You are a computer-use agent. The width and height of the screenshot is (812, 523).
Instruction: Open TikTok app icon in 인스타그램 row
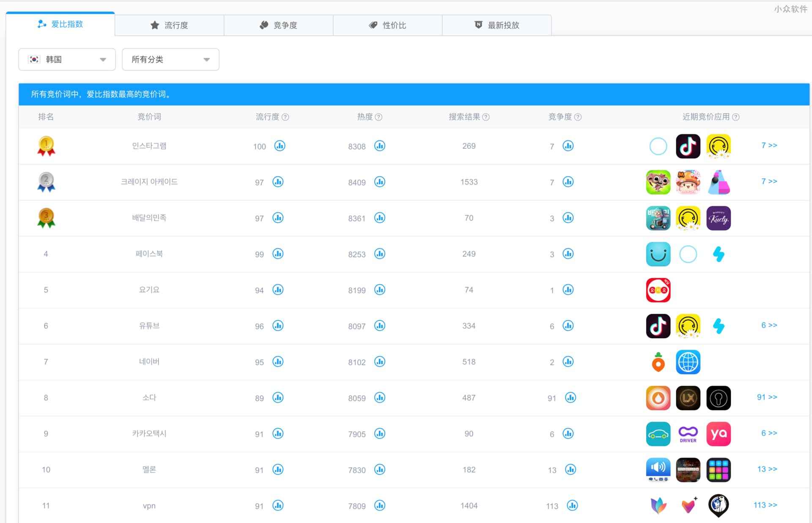point(688,146)
